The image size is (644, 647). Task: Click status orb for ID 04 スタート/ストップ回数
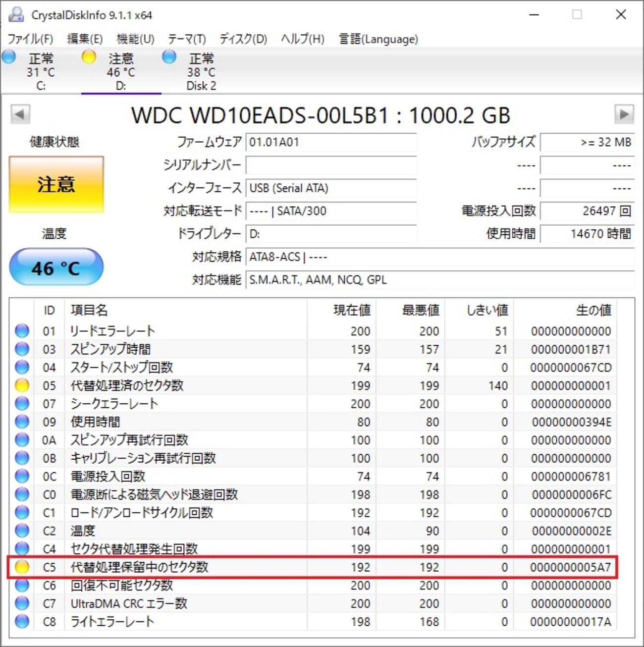[x=22, y=367]
